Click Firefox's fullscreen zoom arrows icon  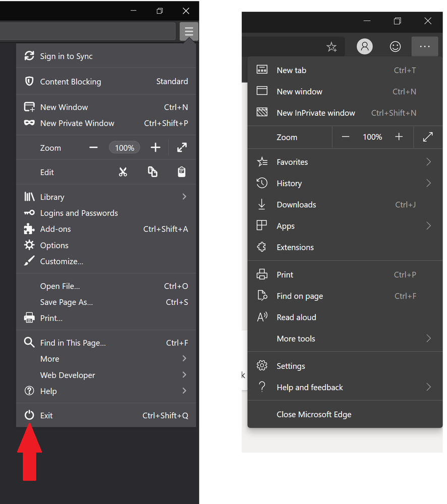point(181,147)
